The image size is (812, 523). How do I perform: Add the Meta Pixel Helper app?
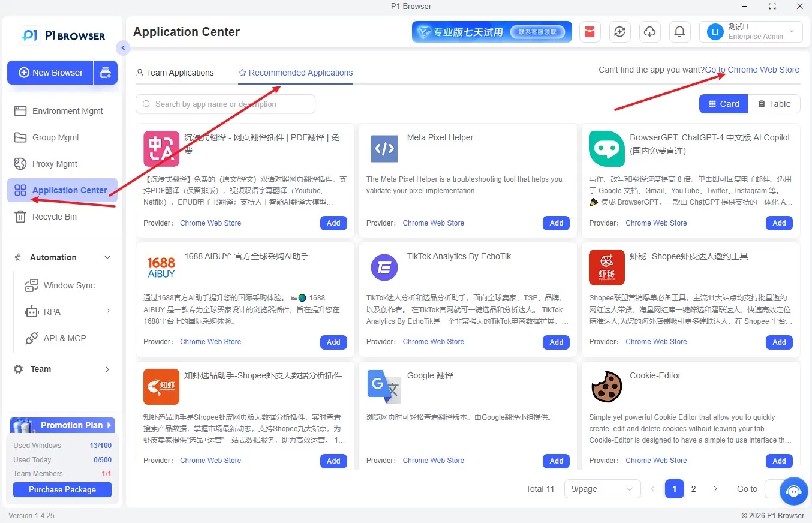pyautogui.click(x=557, y=223)
